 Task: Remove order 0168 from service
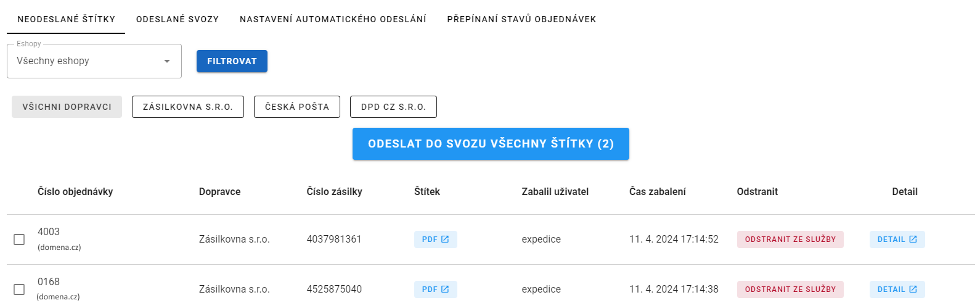click(x=790, y=289)
